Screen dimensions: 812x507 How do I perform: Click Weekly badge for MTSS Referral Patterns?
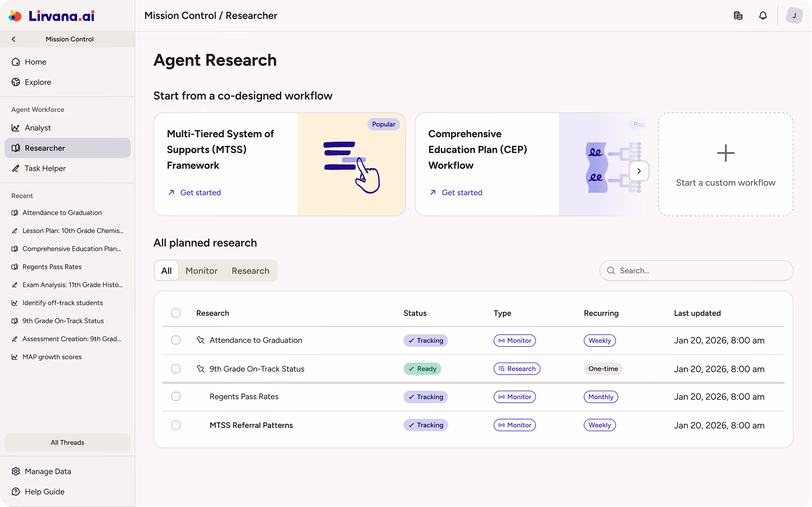pyautogui.click(x=599, y=425)
